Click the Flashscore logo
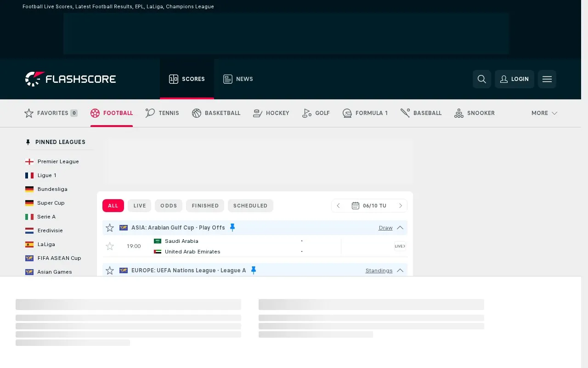Screen dimensions: 588x368 tap(70, 79)
